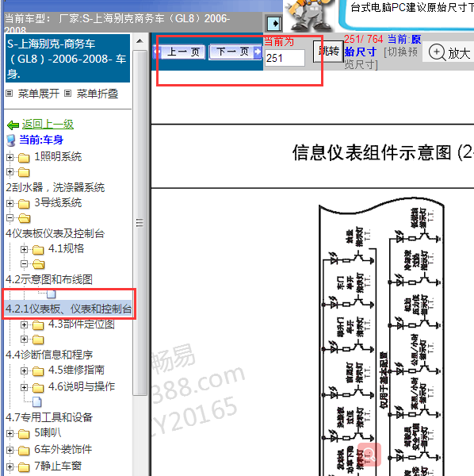
Task: Expand the 3导线系统 tree node
Action: pyautogui.click(x=10, y=203)
